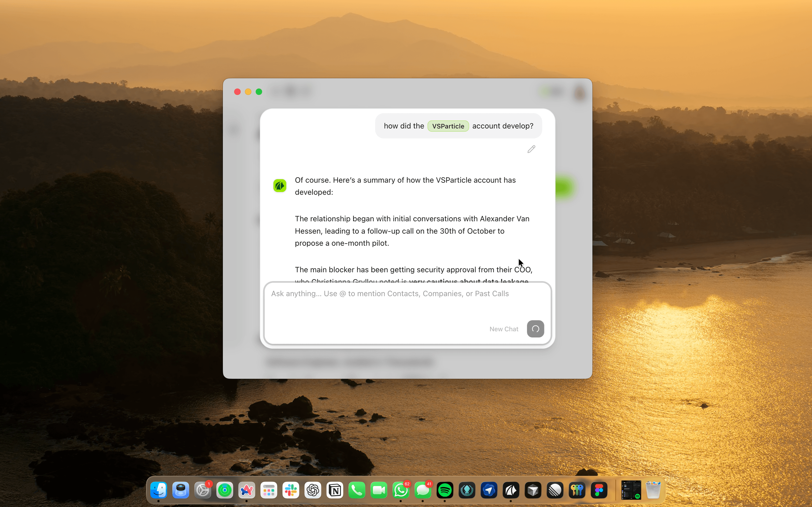
Task: Open Spotify in the dock
Action: coord(445,491)
